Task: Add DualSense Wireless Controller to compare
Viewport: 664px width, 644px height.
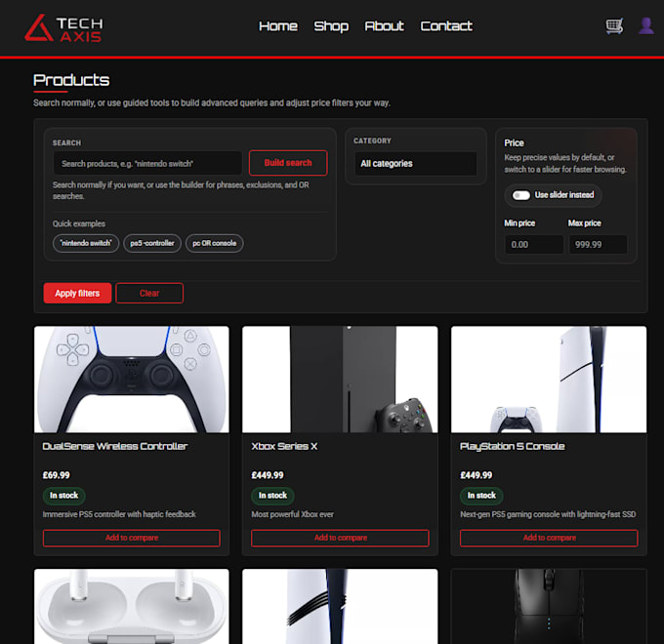Action: (x=132, y=538)
